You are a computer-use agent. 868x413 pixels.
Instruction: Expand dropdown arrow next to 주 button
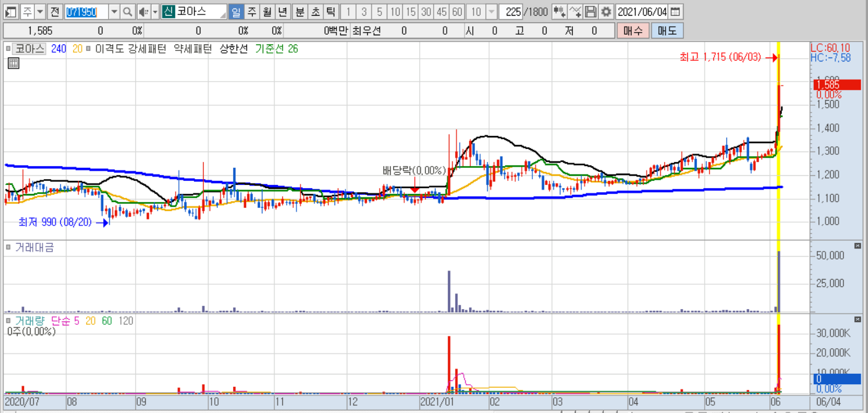pos(40,12)
